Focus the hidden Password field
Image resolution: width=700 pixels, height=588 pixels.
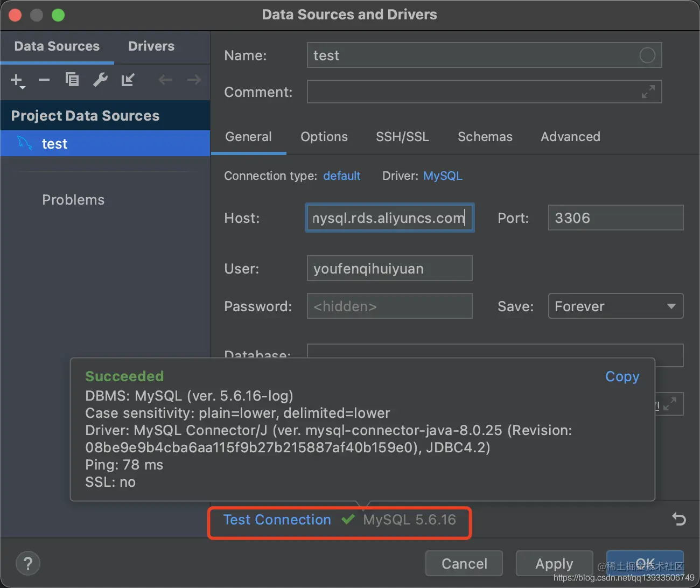tap(389, 306)
